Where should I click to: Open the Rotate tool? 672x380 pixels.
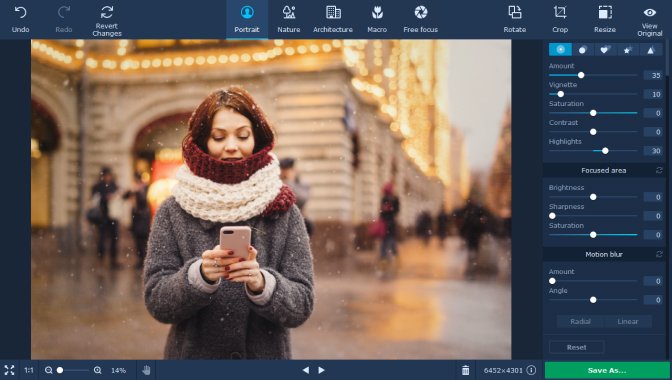pyautogui.click(x=515, y=20)
